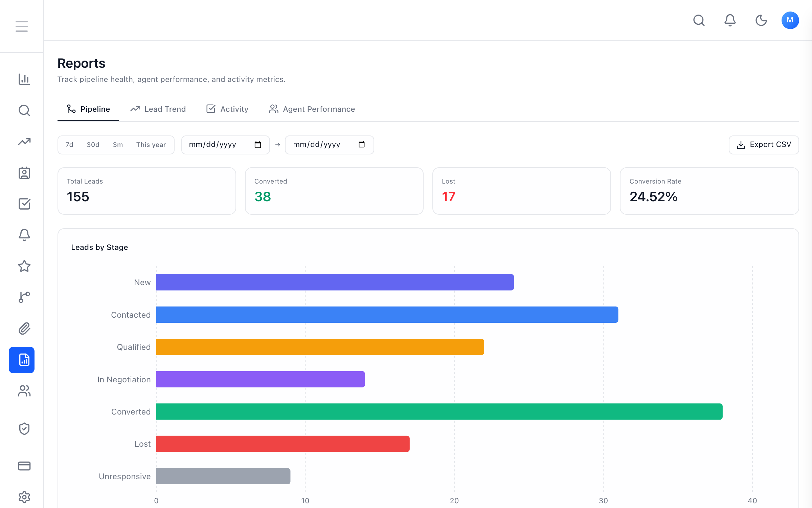Click the Lost 17 value
This screenshot has height=508, width=812.
(x=449, y=197)
